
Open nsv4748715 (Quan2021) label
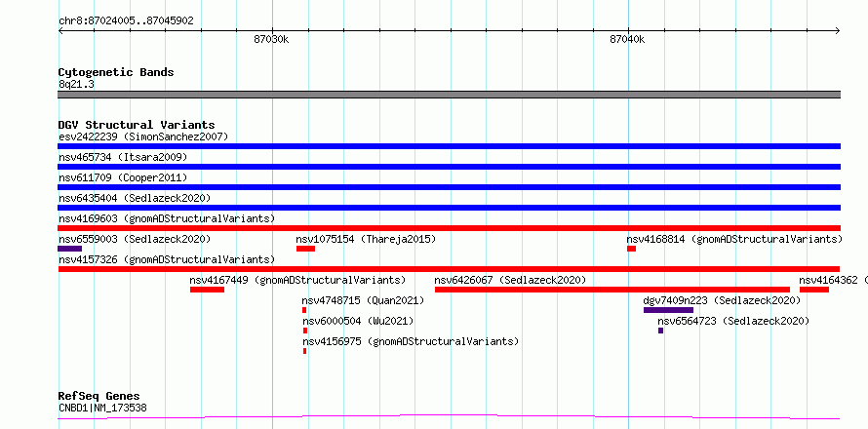(x=363, y=300)
